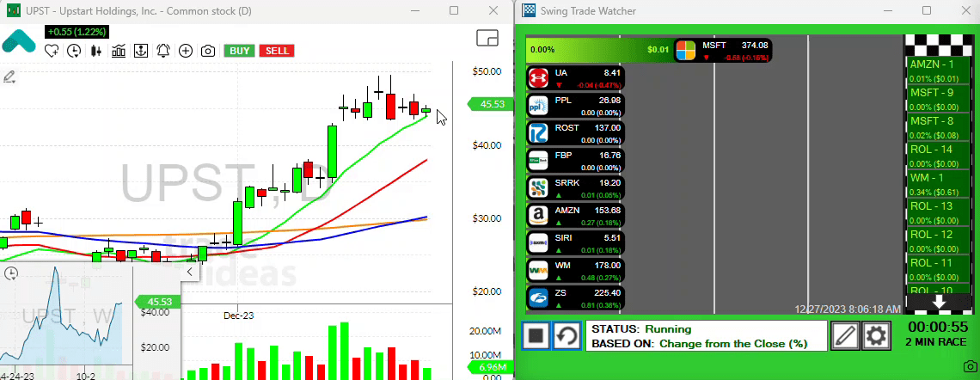The height and width of the screenshot is (380, 980).
Task: Click the ROL - 11 leaderboard entry
Action: tap(938, 269)
